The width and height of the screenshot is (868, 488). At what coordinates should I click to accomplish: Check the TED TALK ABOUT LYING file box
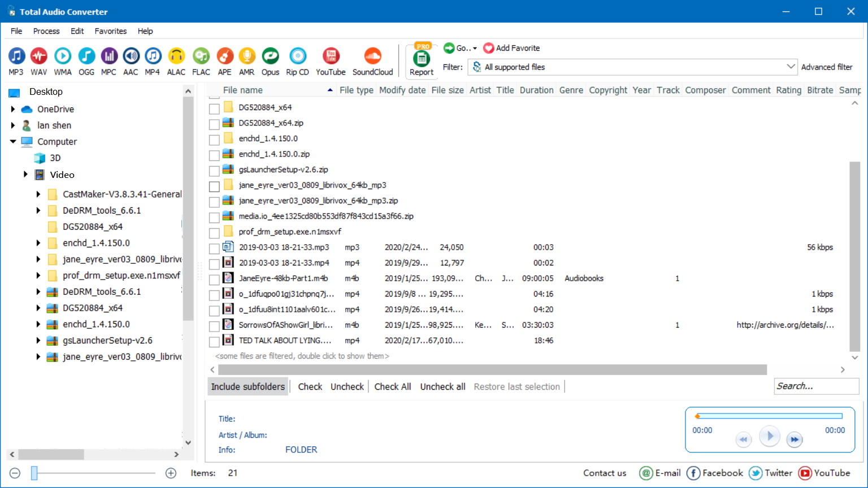(214, 342)
